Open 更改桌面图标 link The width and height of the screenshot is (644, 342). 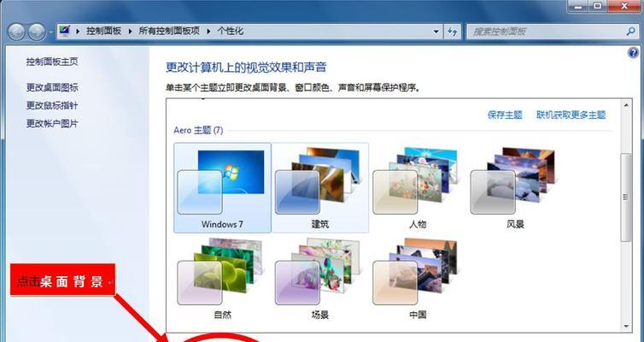(x=52, y=87)
